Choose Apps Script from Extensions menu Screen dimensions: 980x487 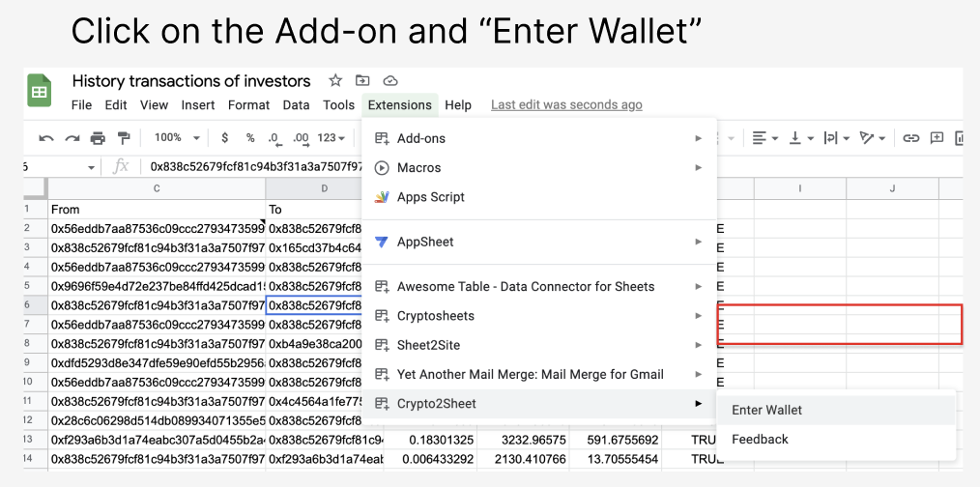(538, 197)
